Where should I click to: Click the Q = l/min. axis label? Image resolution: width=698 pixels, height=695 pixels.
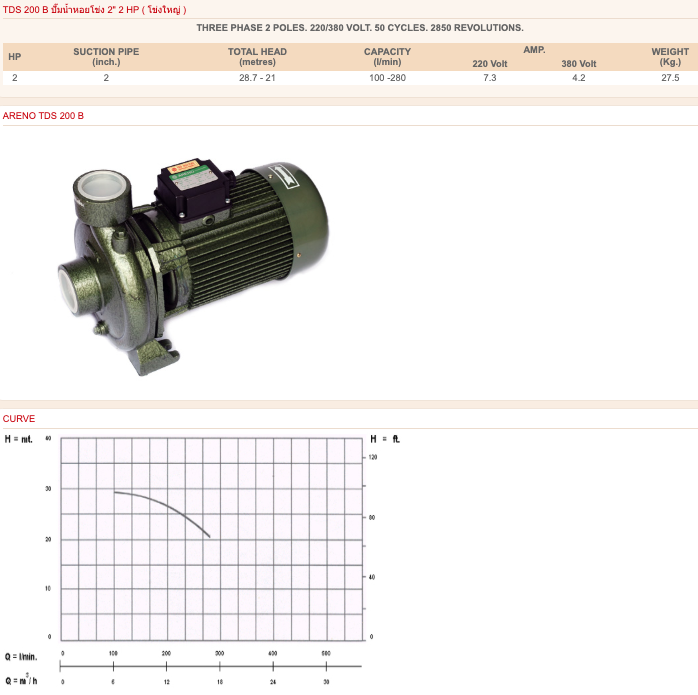(x=21, y=657)
